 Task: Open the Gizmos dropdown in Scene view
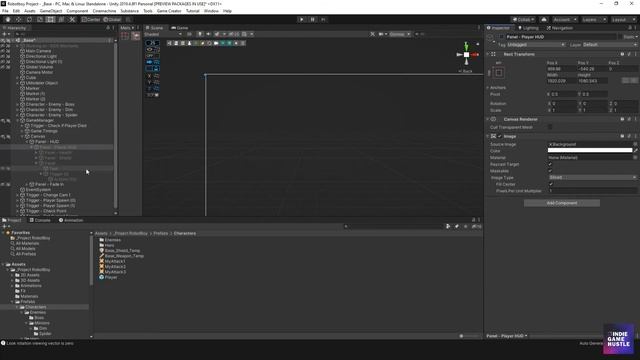tap(399, 34)
